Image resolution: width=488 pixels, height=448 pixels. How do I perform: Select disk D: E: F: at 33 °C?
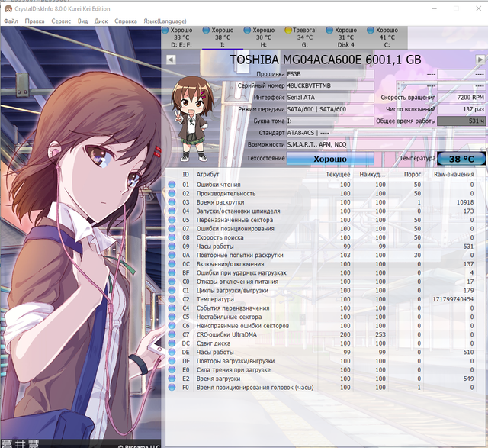click(181, 37)
